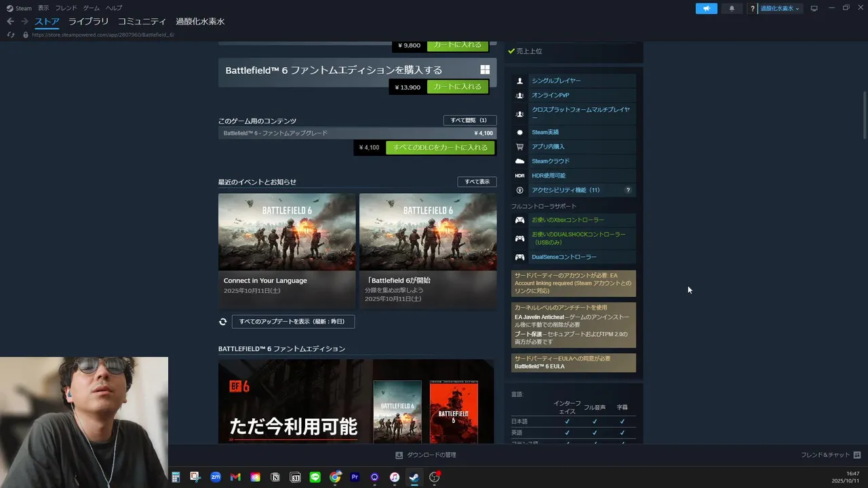This screenshot has width=868, height=488.
Task: Open LINE from the taskbar
Action: (x=315, y=477)
